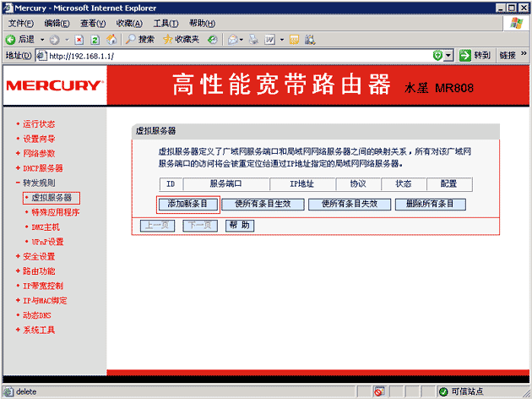Image resolution: width=532 pixels, height=399 pixels.
Task: Click the Forward arrow icon
Action: click(54, 40)
